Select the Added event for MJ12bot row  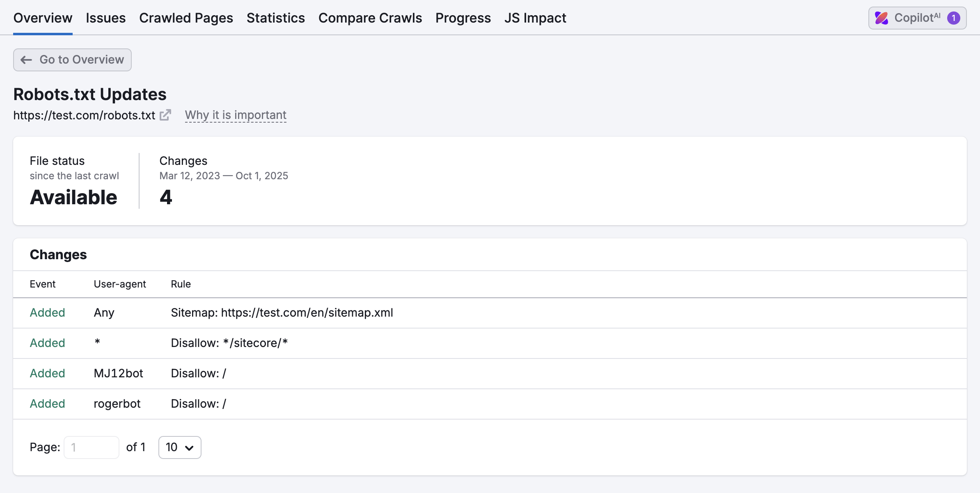(x=47, y=373)
